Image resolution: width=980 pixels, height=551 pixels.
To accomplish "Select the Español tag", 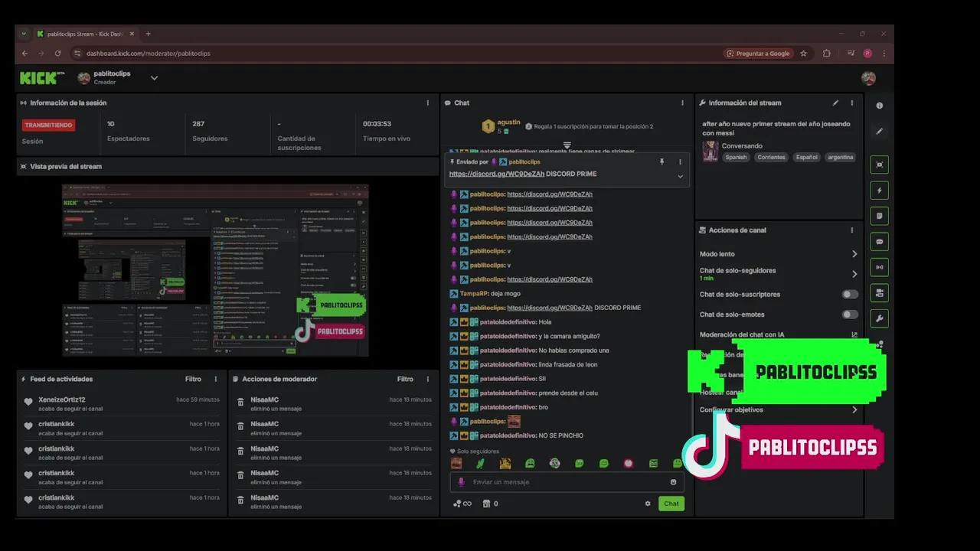I will 806,157.
